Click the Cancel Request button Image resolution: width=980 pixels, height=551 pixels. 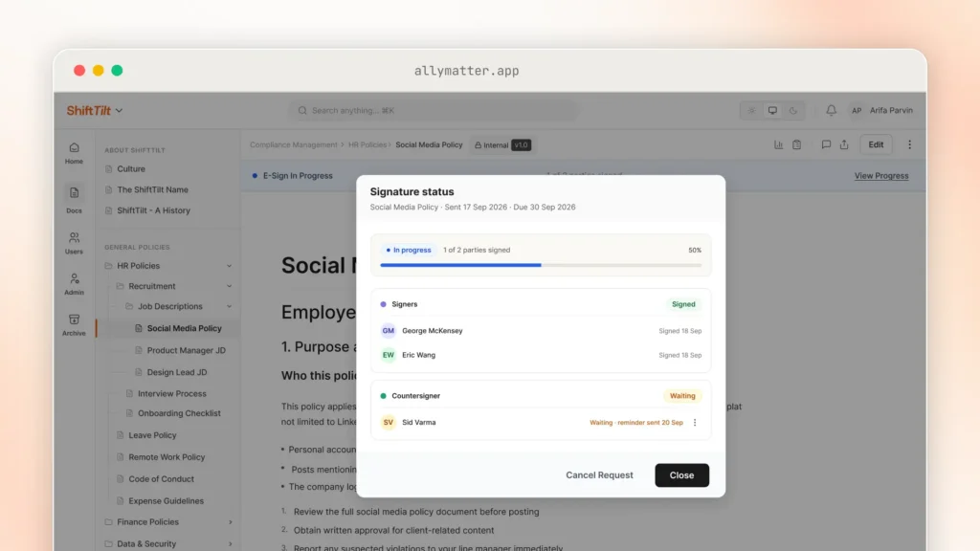(599, 475)
